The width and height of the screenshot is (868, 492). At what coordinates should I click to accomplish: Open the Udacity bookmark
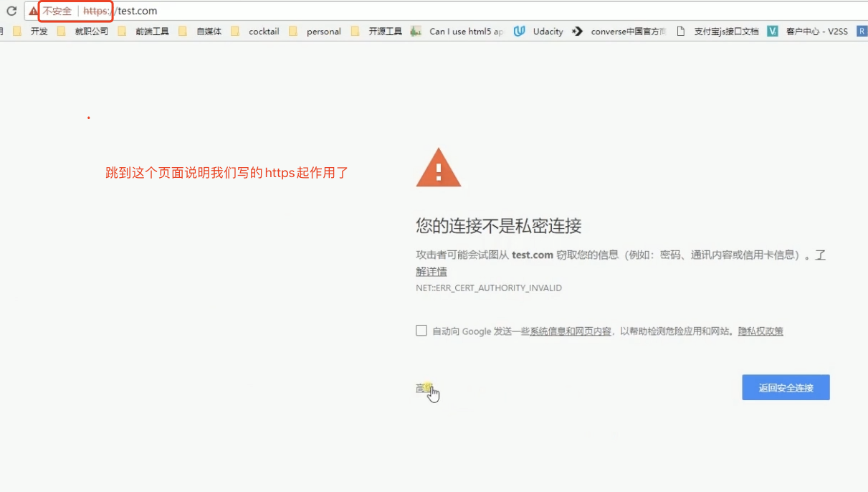pyautogui.click(x=538, y=32)
